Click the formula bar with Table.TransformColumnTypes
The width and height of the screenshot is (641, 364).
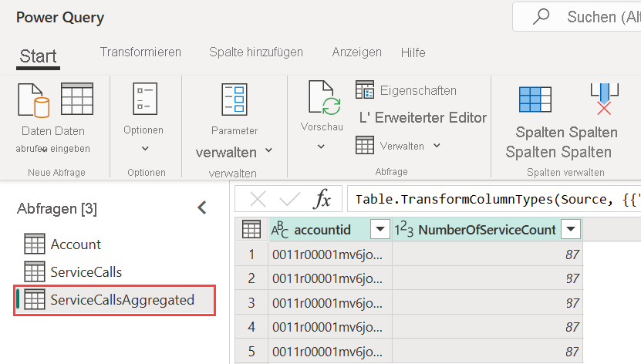pyautogui.click(x=494, y=200)
